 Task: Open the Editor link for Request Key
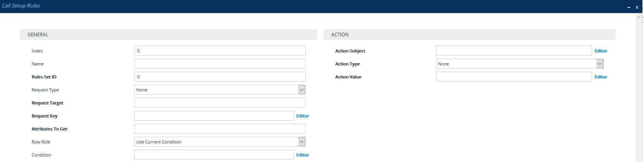[303, 116]
